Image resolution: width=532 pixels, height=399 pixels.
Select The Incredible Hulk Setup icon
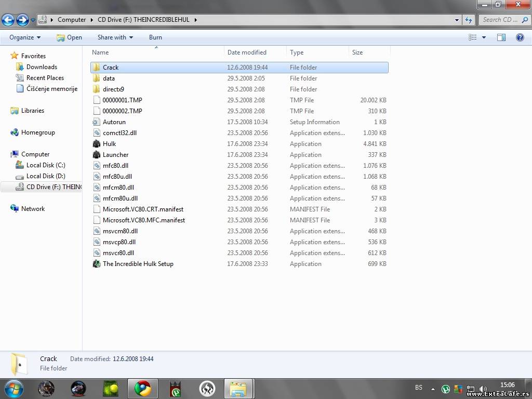[x=96, y=263]
